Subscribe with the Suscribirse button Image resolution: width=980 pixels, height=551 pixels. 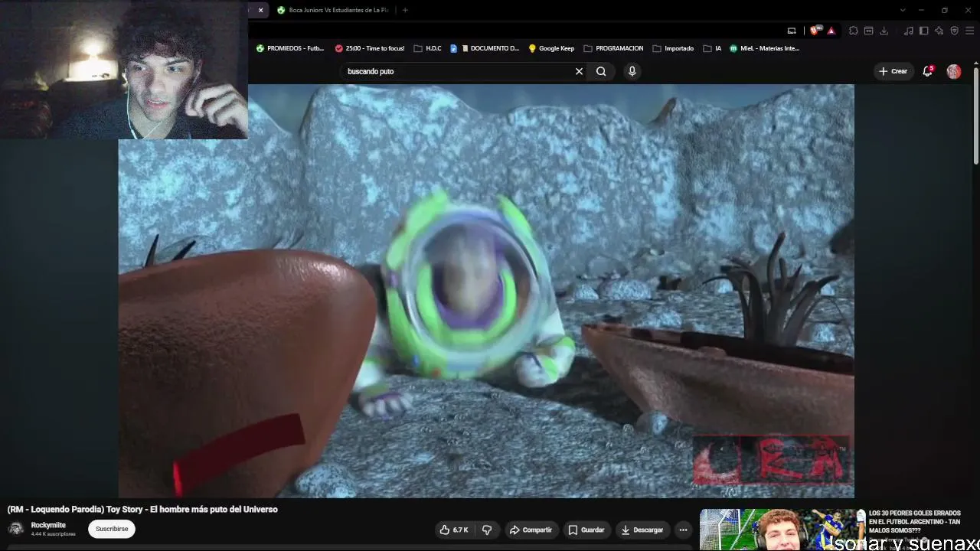tap(112, 529)
